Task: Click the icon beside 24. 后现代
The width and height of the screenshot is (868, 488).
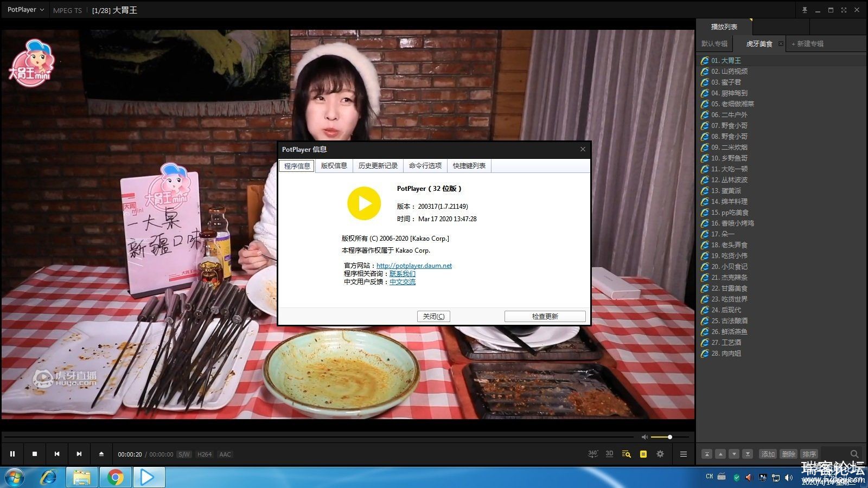Action: [705, 310]
